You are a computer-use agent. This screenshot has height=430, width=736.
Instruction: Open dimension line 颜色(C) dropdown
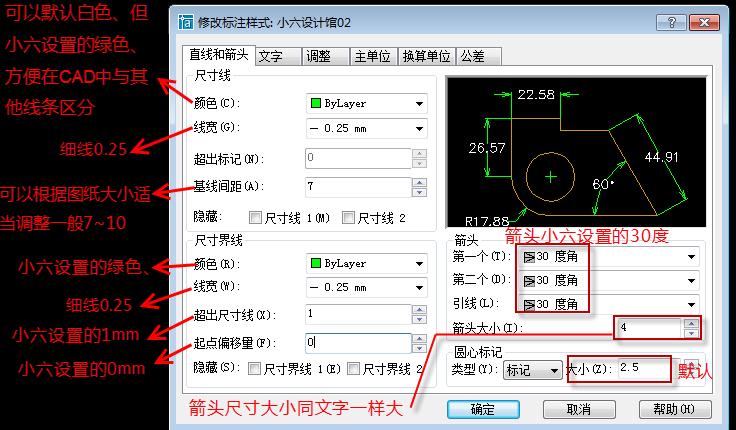click(367, 103)
